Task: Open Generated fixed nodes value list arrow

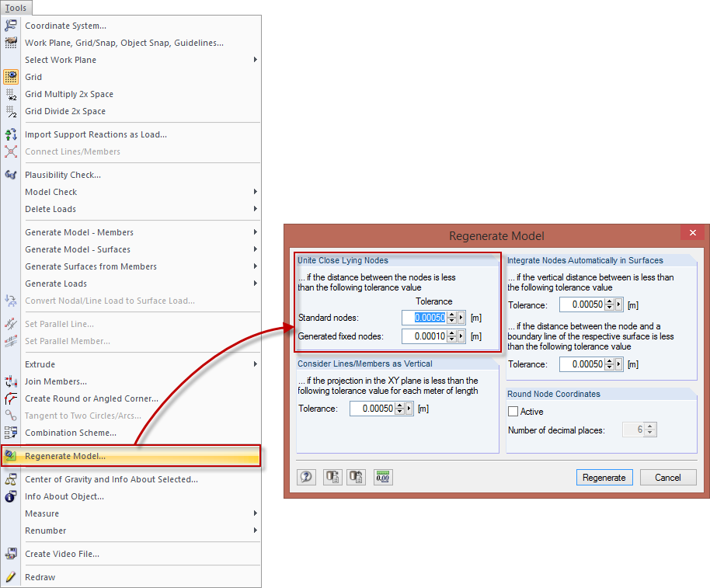Action: 461,336
